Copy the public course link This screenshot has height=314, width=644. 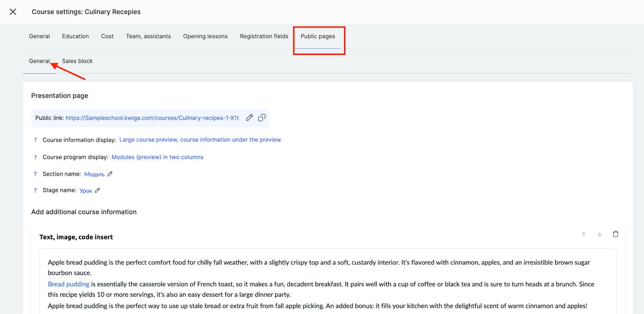(262, 118)
